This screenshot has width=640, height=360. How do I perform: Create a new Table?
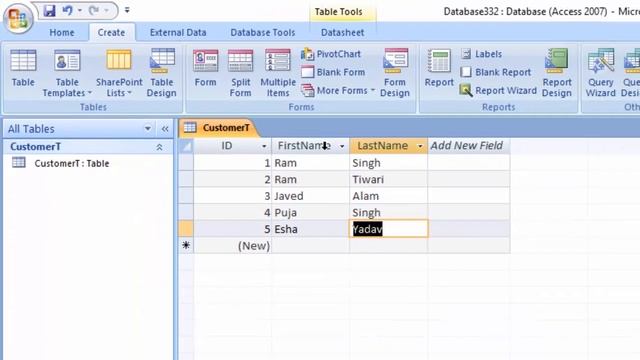(23, 68)
